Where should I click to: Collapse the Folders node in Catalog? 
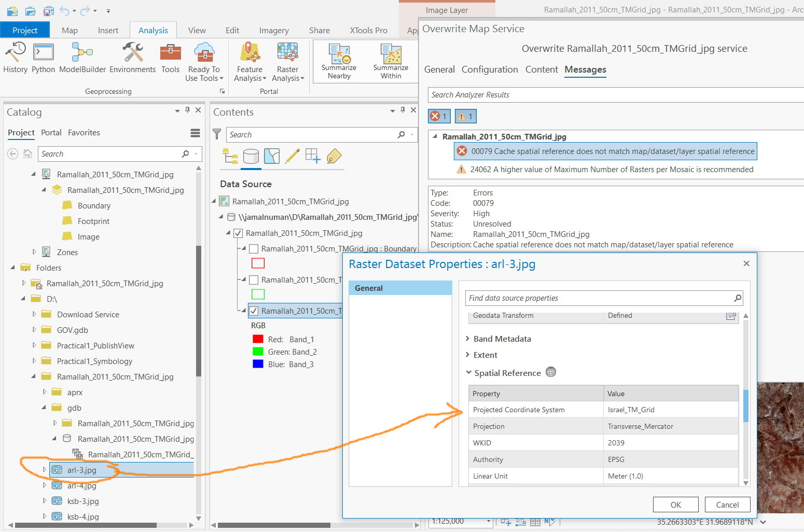[13, 268]
